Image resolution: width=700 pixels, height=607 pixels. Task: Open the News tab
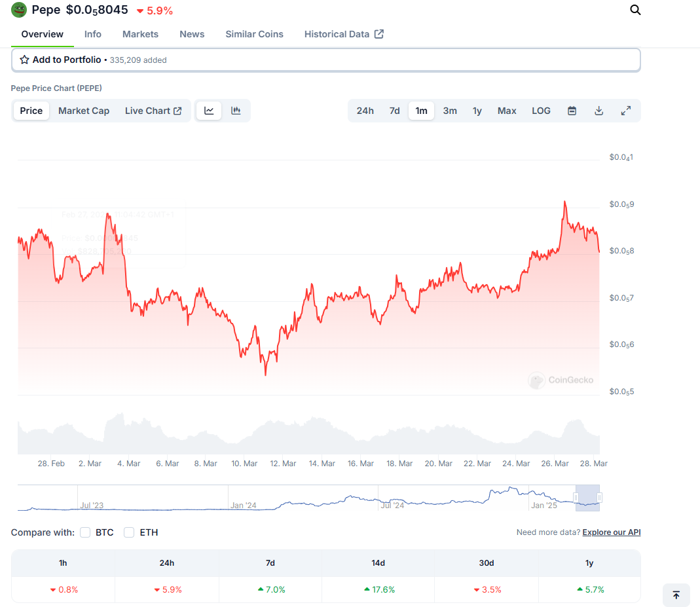(192, 34)
